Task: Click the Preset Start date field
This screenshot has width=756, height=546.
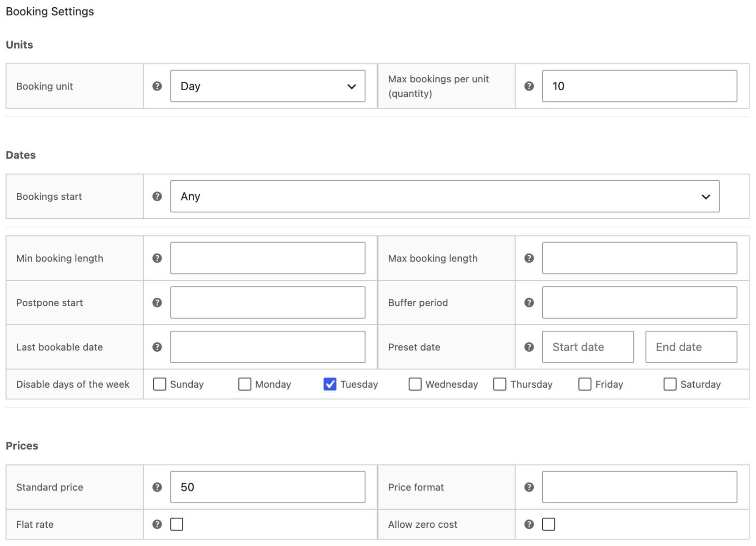Action: click(588, 347)
